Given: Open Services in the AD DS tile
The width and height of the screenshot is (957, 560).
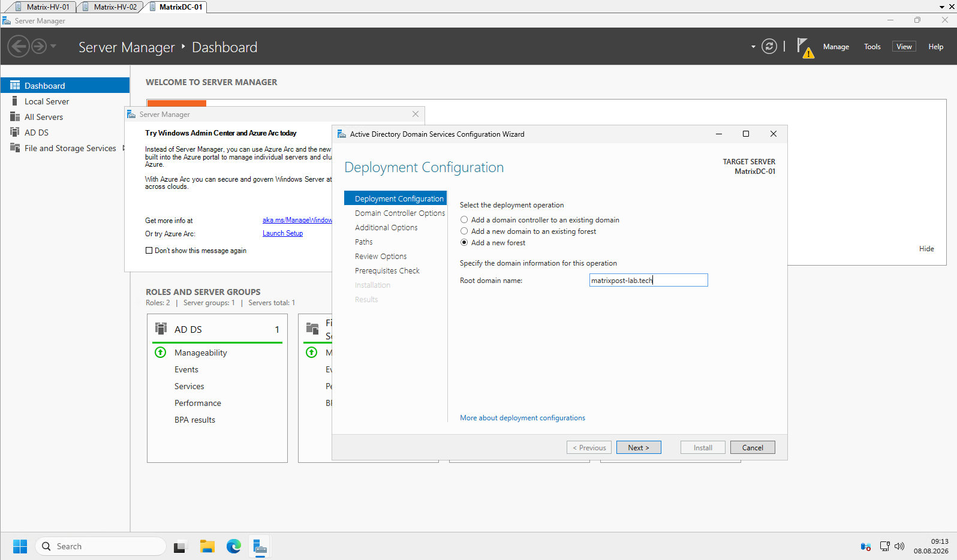Looking at the screenshot, I should click(x=189, y=387).
